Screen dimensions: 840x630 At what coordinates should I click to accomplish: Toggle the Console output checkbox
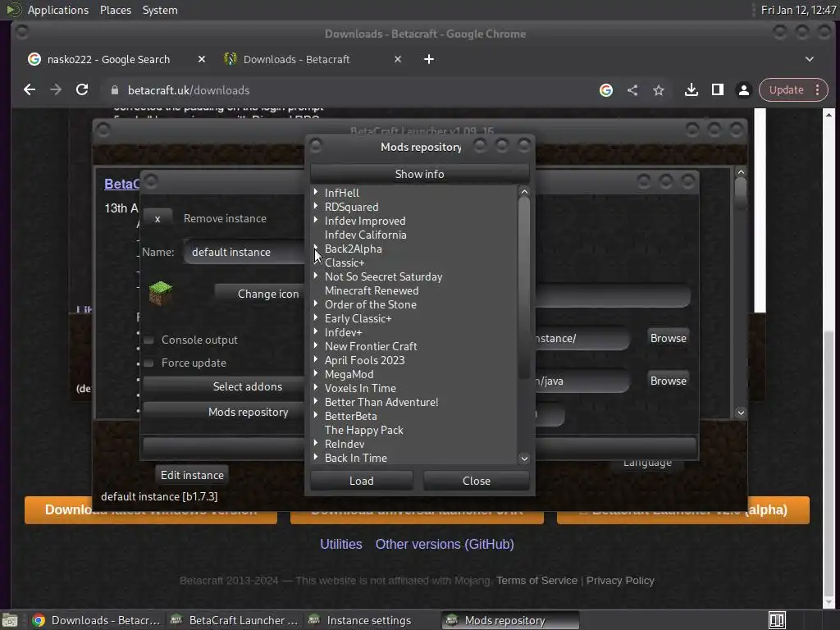coord(149,340)
